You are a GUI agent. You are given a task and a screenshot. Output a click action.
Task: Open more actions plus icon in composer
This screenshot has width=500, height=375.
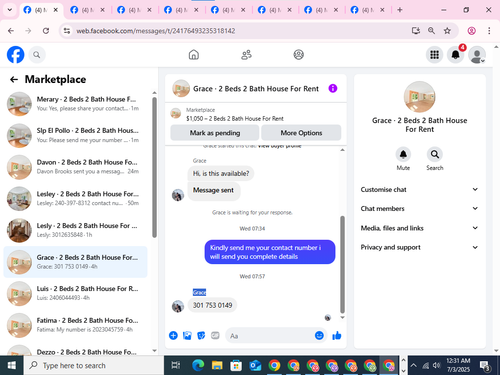(173, 335)
